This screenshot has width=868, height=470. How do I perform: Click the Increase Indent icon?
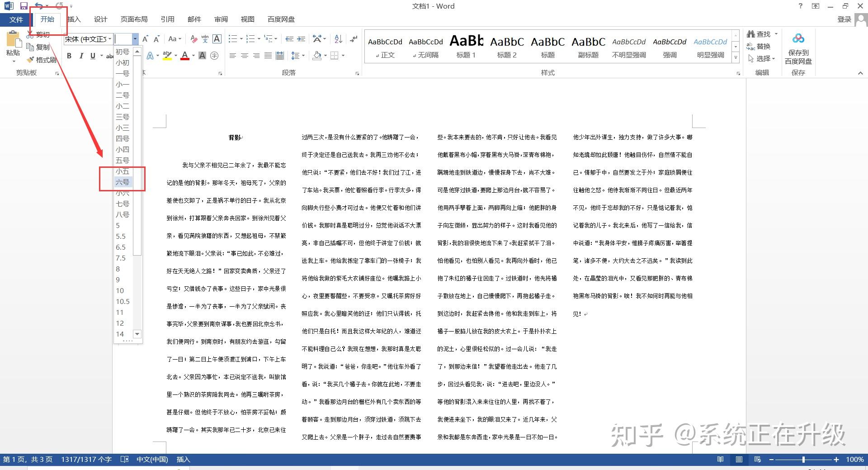point(301,39)
